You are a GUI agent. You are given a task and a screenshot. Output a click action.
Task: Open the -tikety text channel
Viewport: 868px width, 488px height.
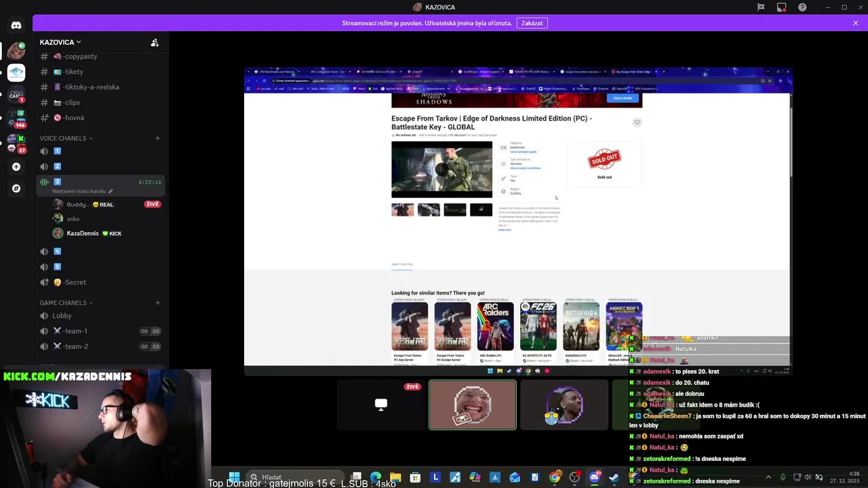100,72
